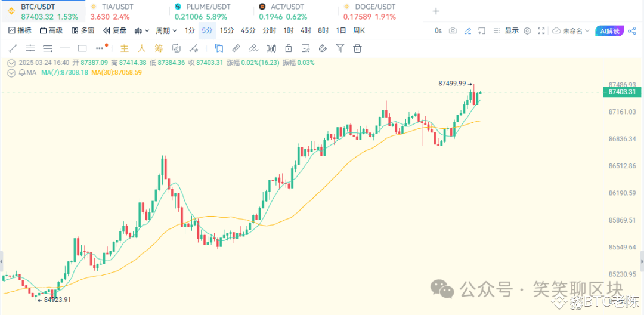Screen dimensions: 644x315
Task: Open the candlestick chart type dropdown
Action: pos(141,31)
